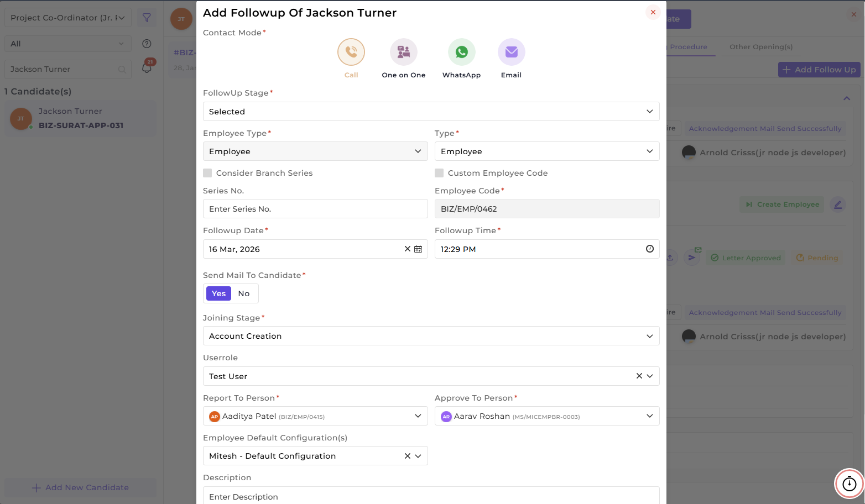Expand the Type dropdown
Viewport: 865px width, 504px height.
[547, 151]
